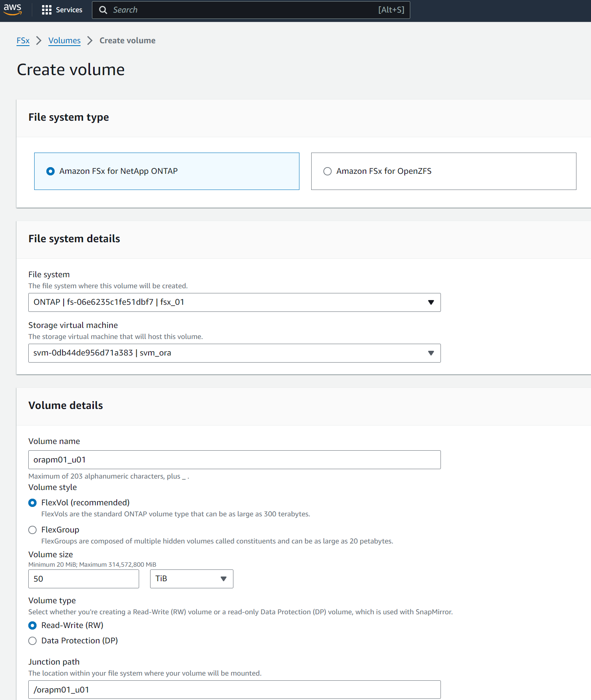Screen dimensions: 591x700
Task: Select Read-Write (RW) volume type
Action: pyautogui.click(x=33, y=626)
